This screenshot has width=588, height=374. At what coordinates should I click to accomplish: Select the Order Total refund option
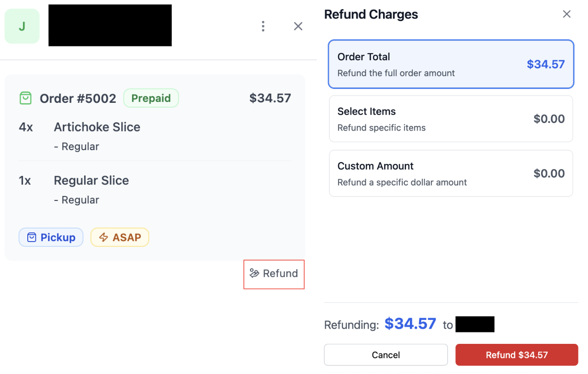point(451,64)
